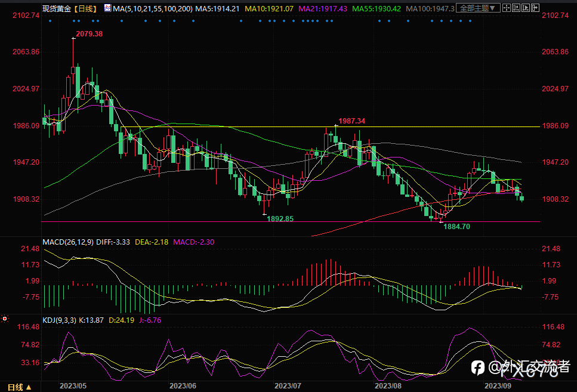Click the 2023/06 date axis label
The height and width of the screenshot is (392, 577).
[x=183, y=386]
